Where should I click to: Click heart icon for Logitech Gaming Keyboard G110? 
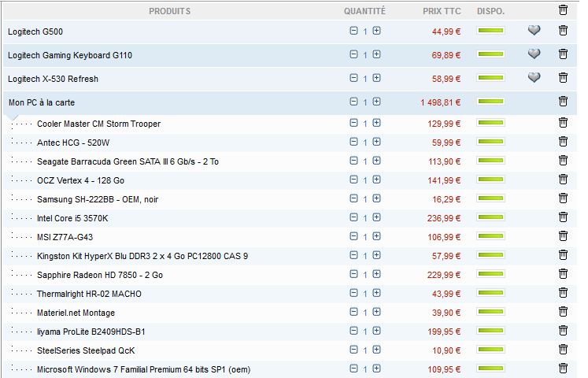click(x=534, y=54)
